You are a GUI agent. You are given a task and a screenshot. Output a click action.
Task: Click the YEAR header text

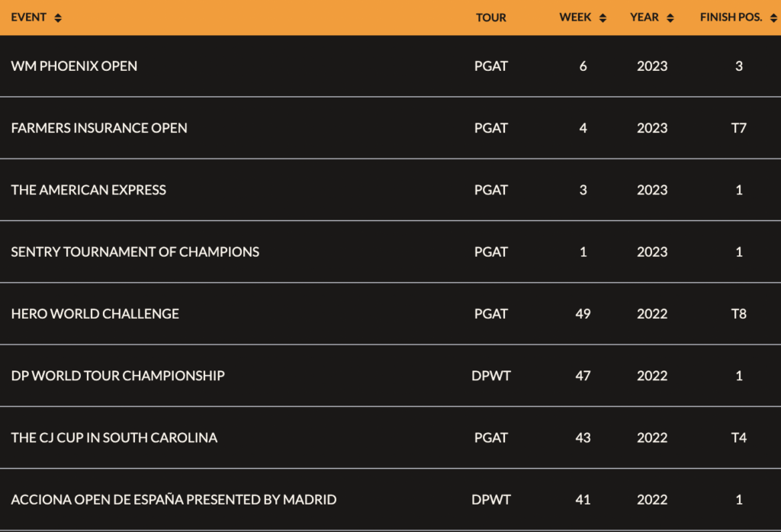644,18
